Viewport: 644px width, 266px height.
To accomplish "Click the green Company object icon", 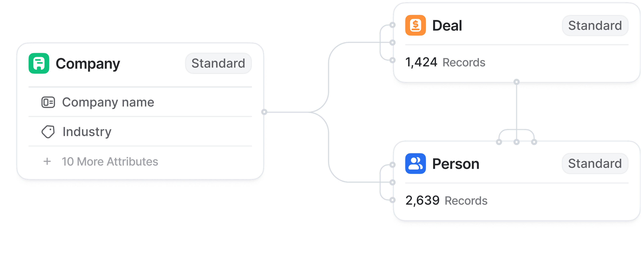I will [x=39, y=63].
